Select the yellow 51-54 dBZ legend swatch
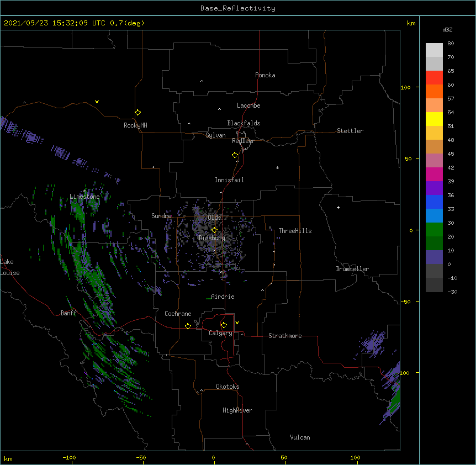476x465 pixels. click(x=434, y=119)
